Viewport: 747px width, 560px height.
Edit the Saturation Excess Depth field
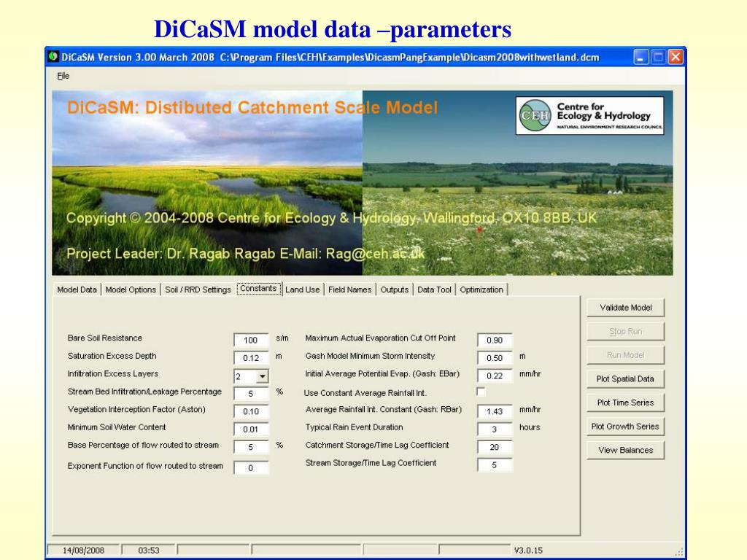[251, 358]
